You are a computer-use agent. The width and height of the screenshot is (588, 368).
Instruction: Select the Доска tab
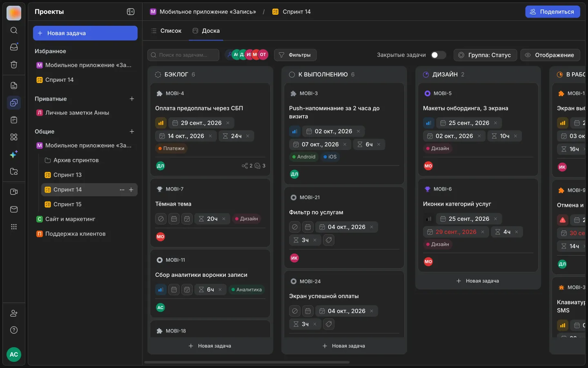tap(206, 31)
